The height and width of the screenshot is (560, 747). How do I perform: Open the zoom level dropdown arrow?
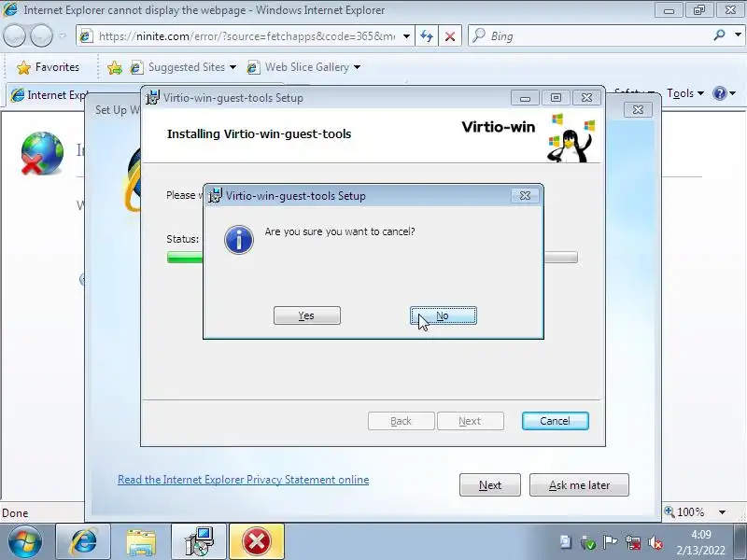pos(722,512)
